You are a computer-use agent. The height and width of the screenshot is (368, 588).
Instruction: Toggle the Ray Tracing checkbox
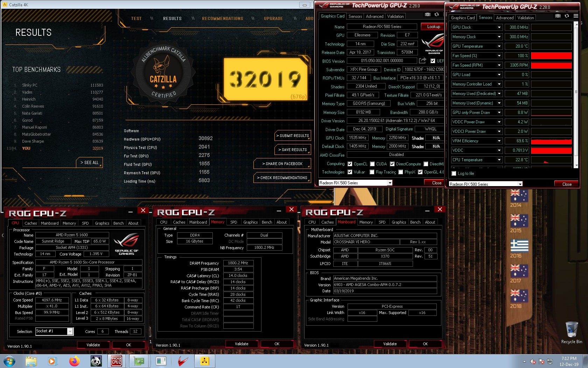[x=372, y=172]
